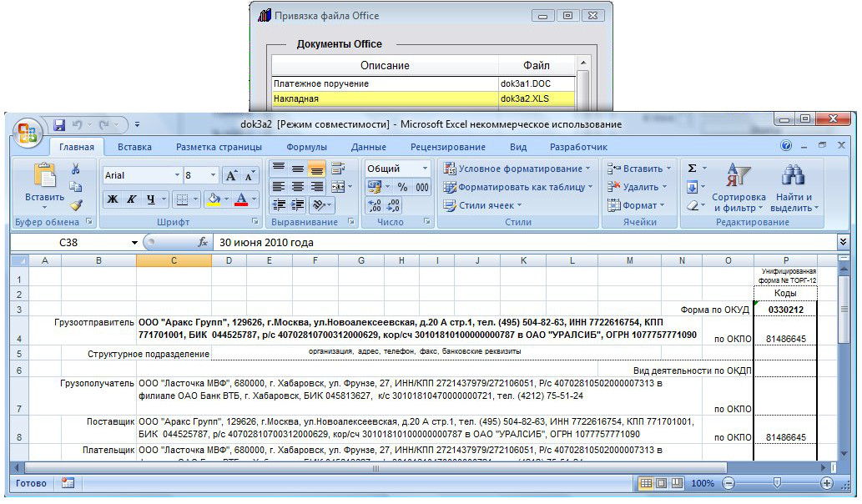Click the Clear eraser icon
The width and height of the screenshot is (862, 504).
(692, 205)
